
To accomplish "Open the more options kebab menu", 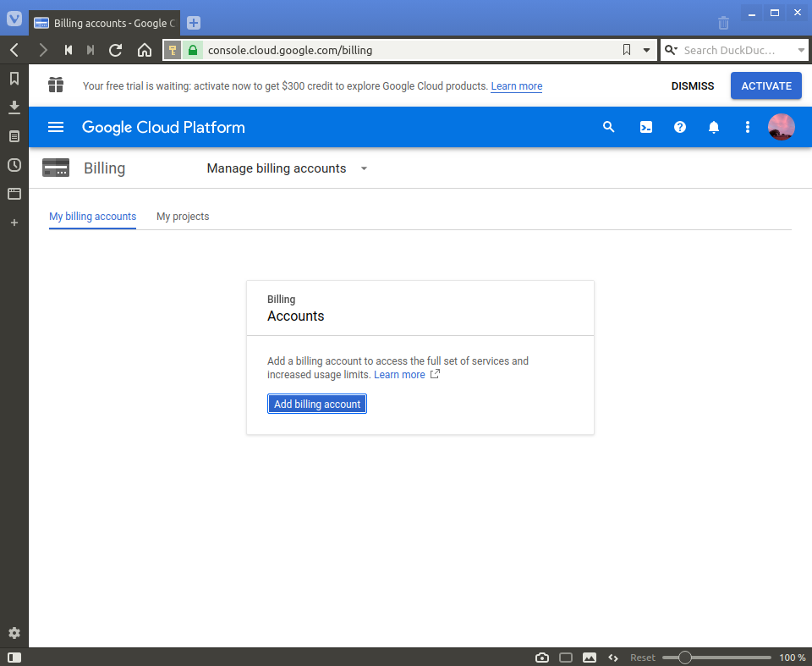I will [x=747, y=127].
